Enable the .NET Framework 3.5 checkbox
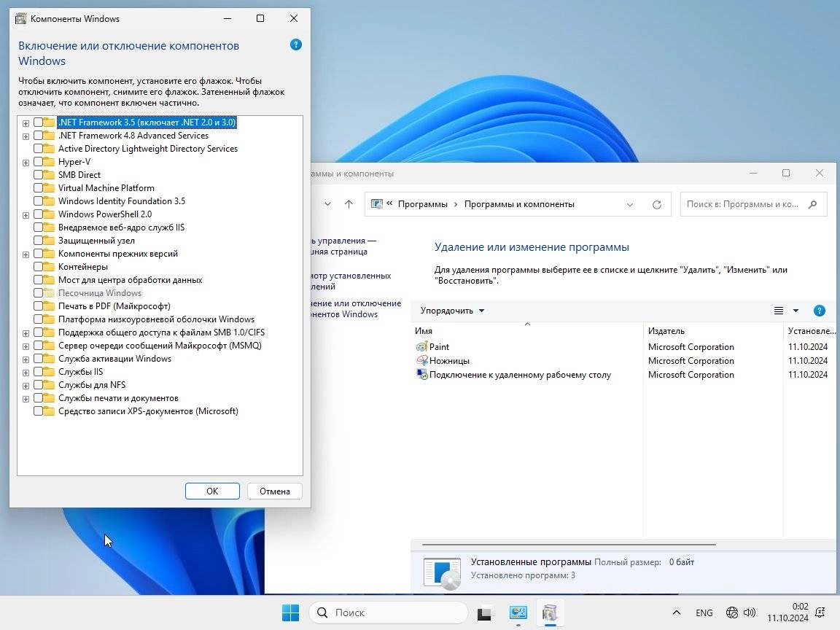Screen dimensions: 840x630 [38, 122]
